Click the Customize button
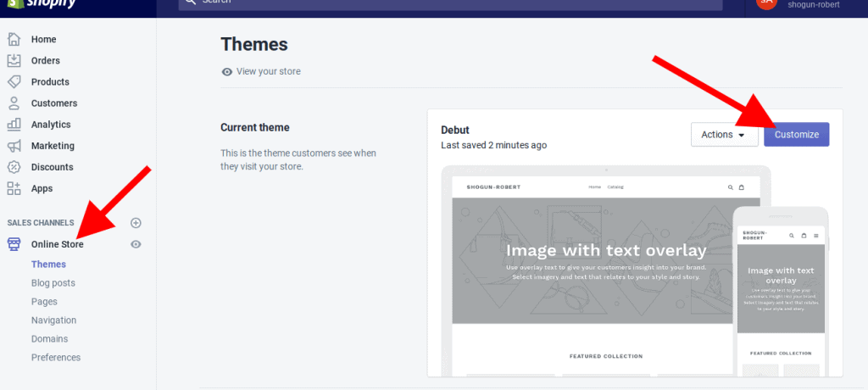 pos(797,135)
